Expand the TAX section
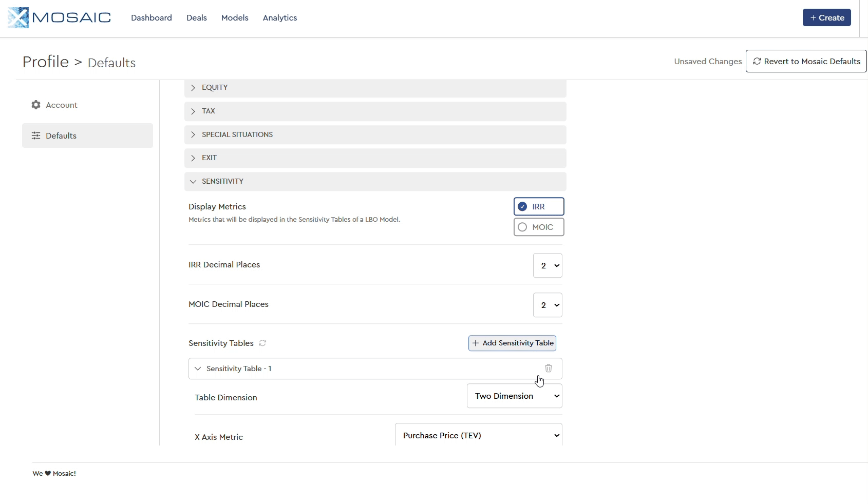 193,111
